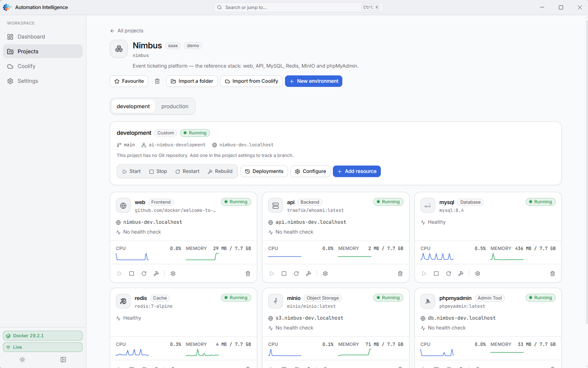Mark project as Favourite
Viewport: 588px width, 368px height.
click(x=129, y=81)
